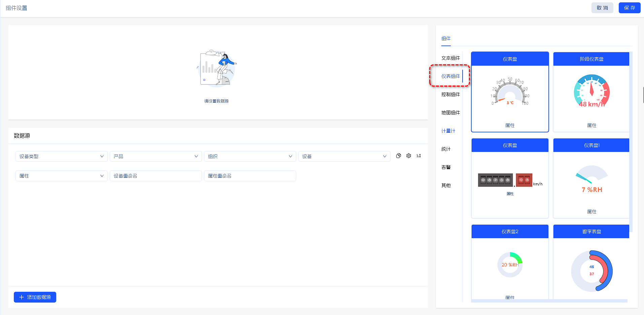
Task: Open the 地图组件 category
Action: pyautogui.click(x=450, y=113)
